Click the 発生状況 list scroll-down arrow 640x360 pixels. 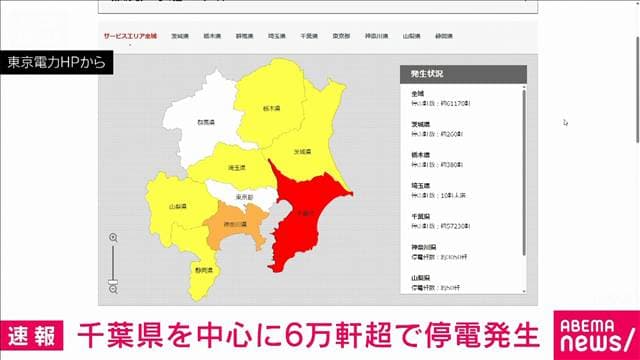click(x=524, y=291)
